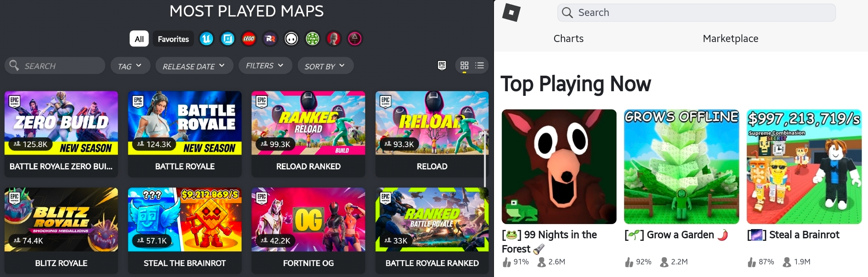Filter by Epic Games made maps icon

coord(442,65)
